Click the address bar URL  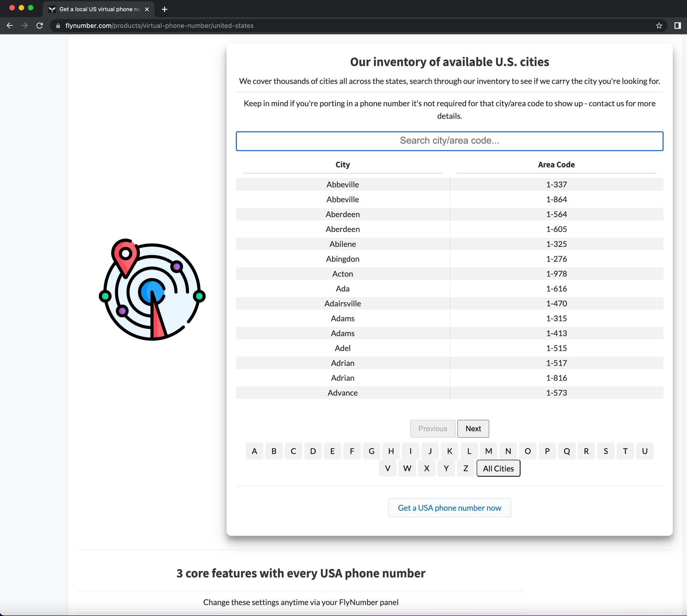[159, 26]
